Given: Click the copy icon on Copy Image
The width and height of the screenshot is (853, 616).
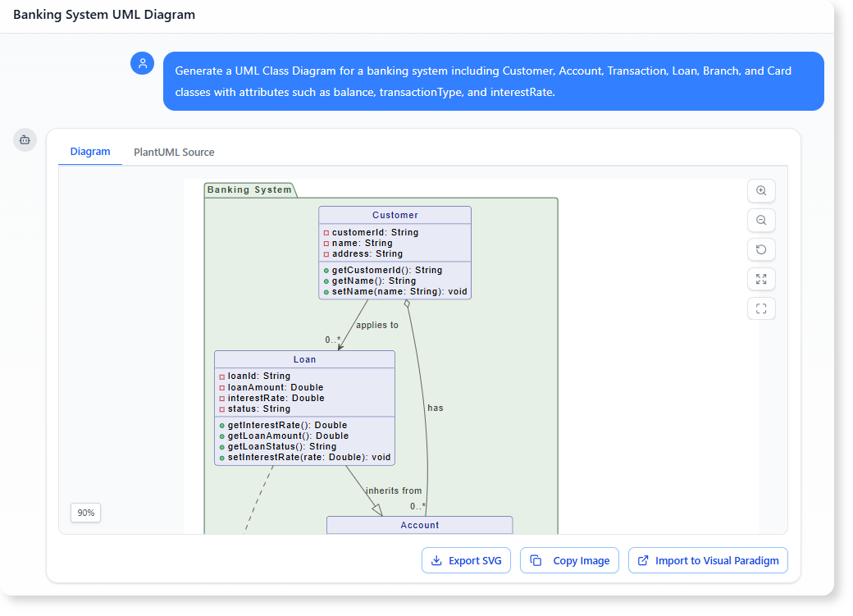Looking at the screenshot, I should (x=538, y=560).
